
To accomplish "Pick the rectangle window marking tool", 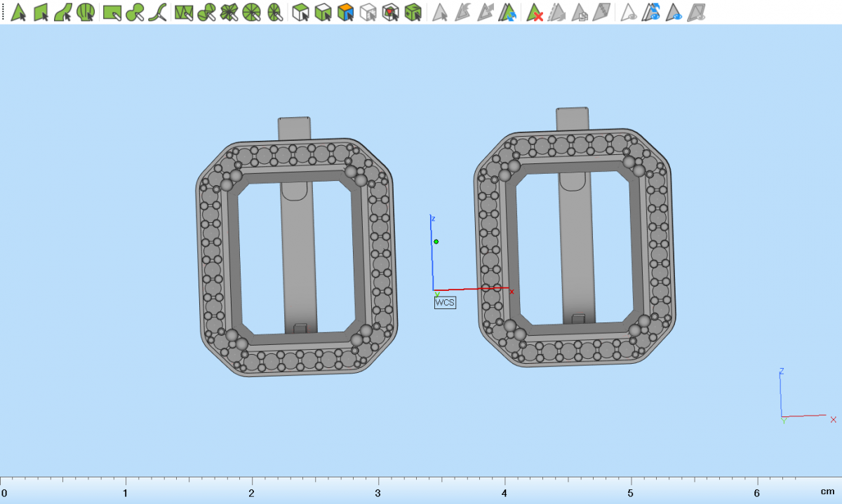I will (x=112, y=12).
